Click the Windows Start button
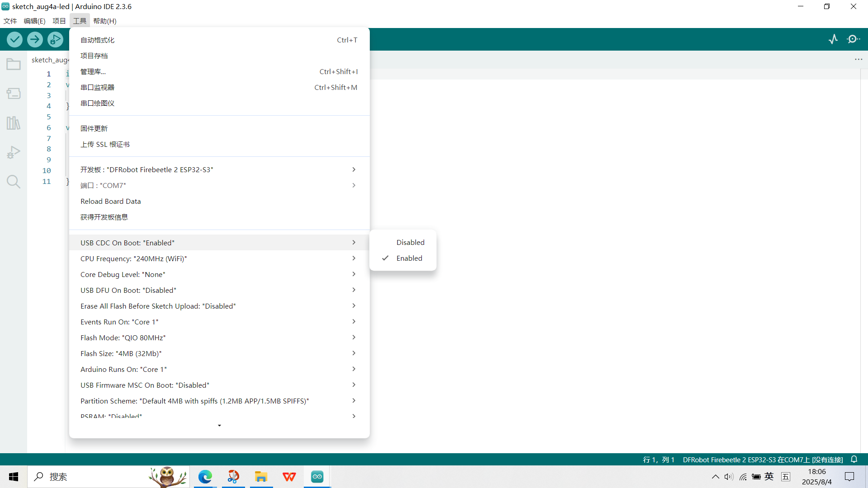This screenshot has width=868, height=488. click(x=14, y=477)
